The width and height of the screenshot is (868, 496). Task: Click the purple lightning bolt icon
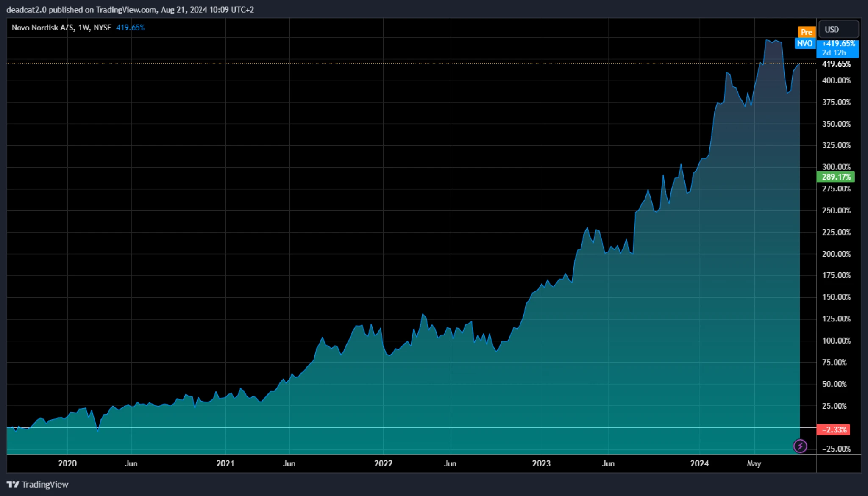point(800,446)
